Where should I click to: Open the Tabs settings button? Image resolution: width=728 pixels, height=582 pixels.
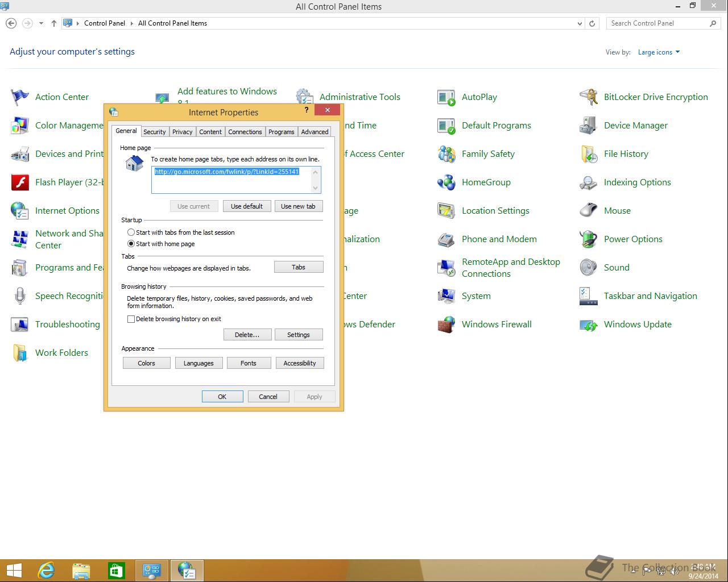point(299,267)
